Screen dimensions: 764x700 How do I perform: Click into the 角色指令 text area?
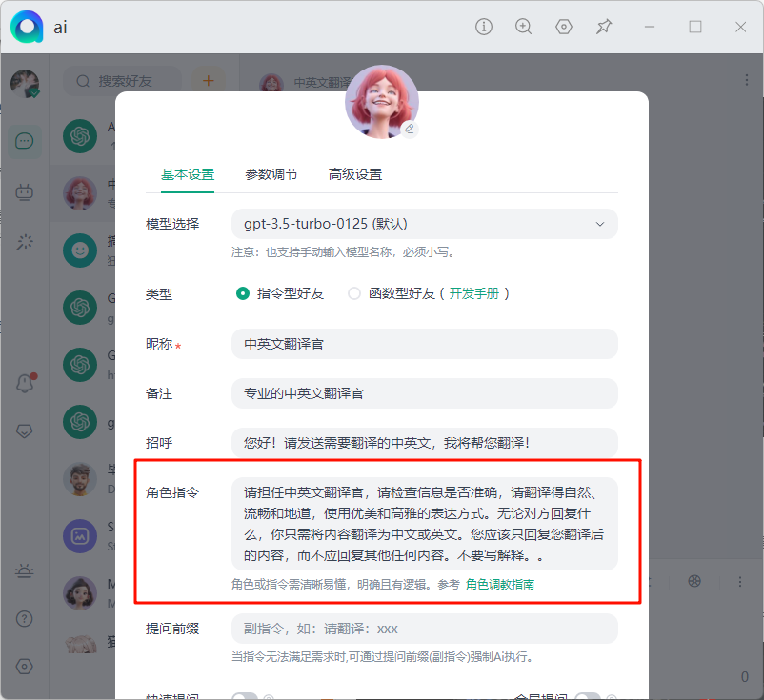tap(424, 523)
